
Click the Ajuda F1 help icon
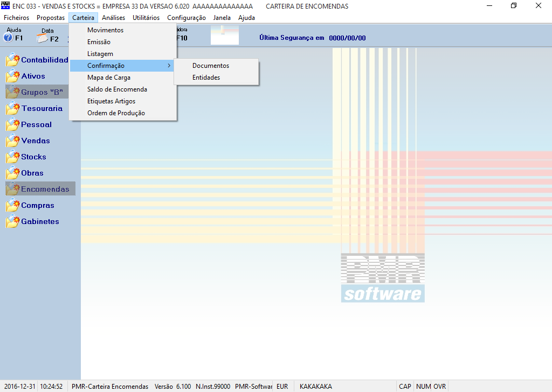point(8,38)
